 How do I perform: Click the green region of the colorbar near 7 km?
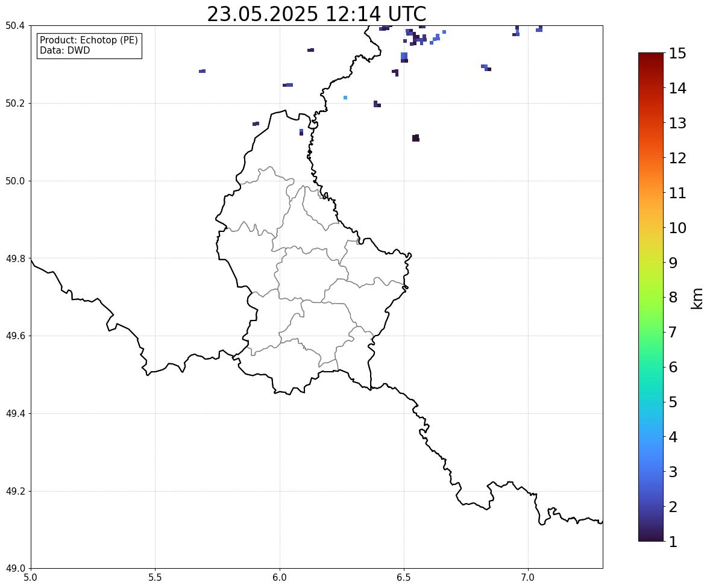651,332
